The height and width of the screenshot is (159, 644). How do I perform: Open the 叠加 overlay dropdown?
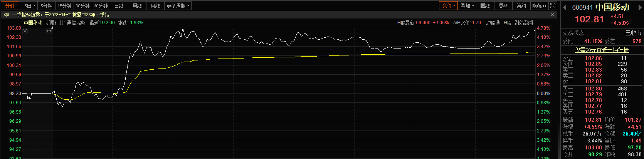click(x=467, y=6)
